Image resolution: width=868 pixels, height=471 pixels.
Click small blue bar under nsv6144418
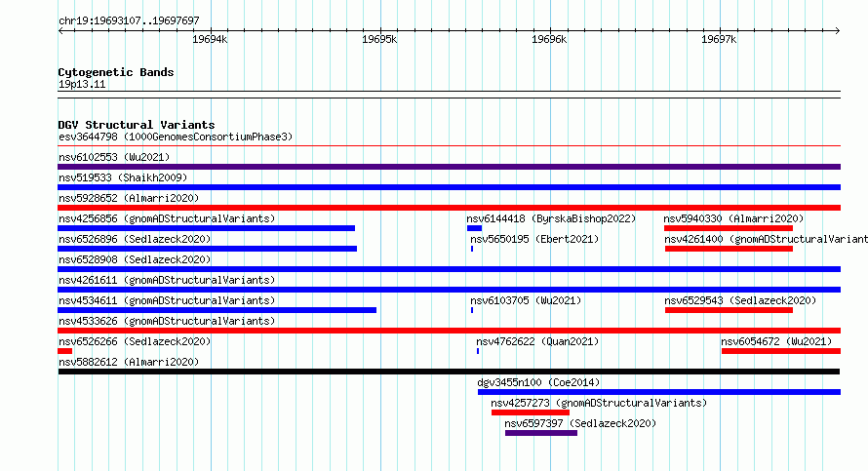tap(474, 228)
